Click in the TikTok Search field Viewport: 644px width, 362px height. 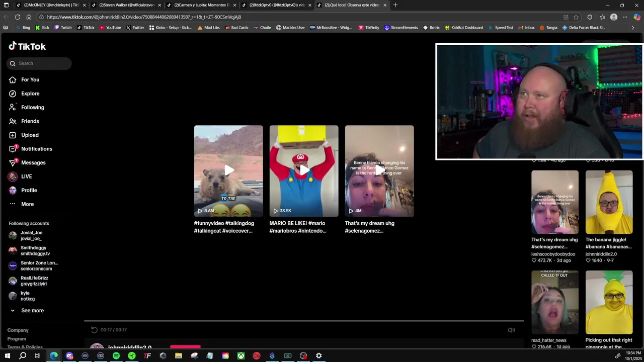point(39,63)
